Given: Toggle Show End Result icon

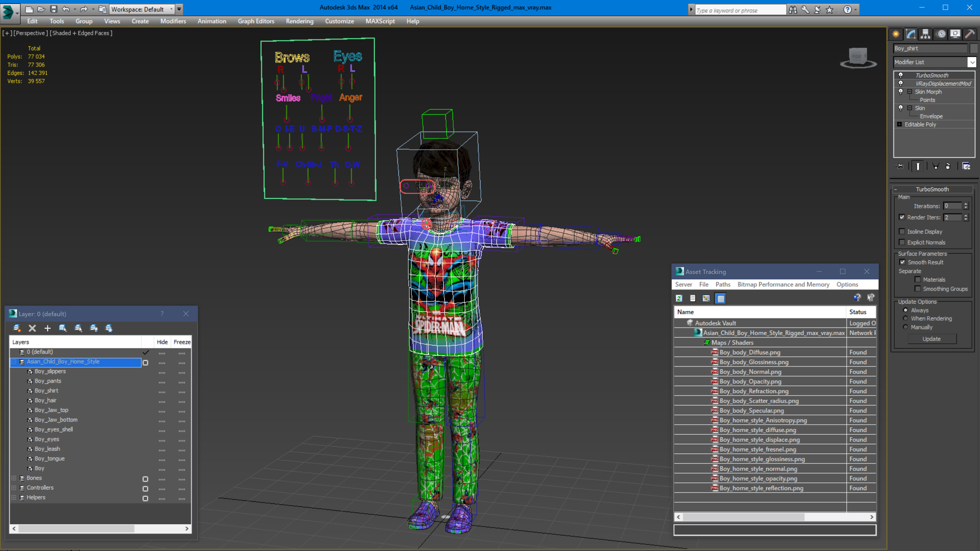Looking at the screenshot, I should click(x=918, y=166).
